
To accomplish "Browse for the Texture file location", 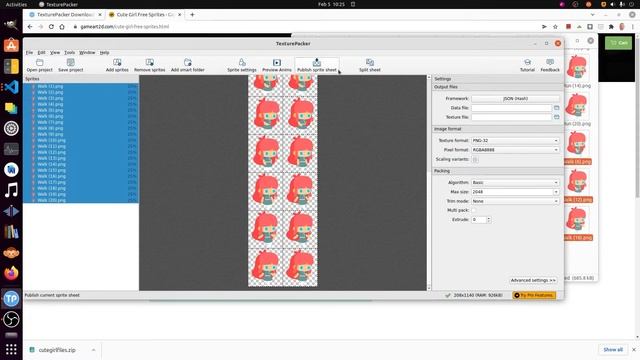I will tap(556, 117).
